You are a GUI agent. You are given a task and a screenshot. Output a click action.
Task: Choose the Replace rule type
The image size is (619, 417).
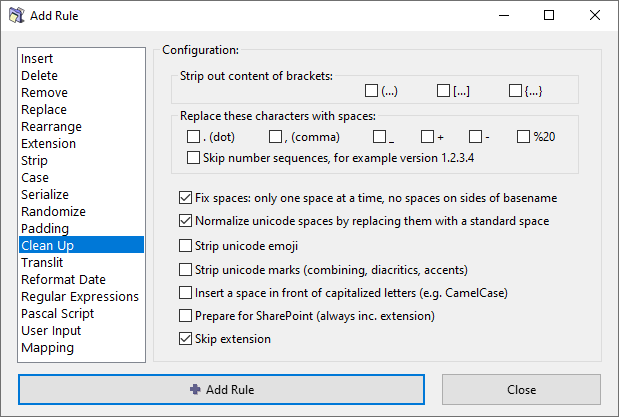[44, 110]
